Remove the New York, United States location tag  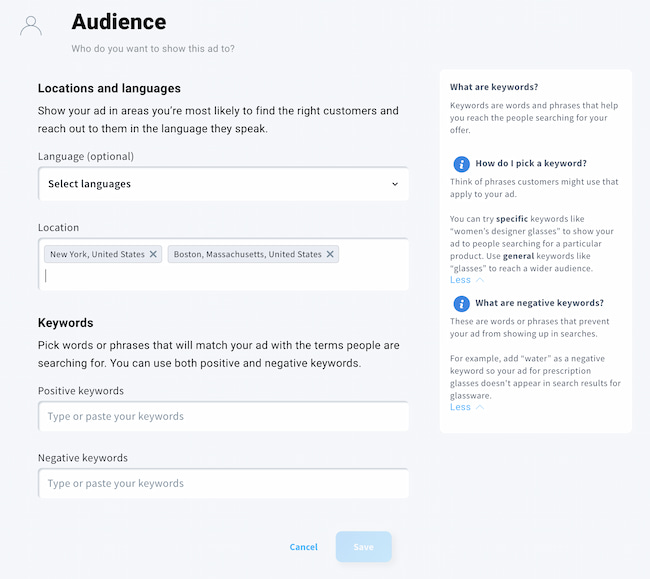tap(153, 254)
